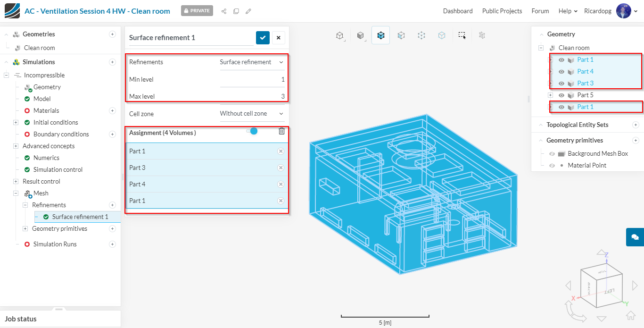Go to Public Projects page
The height and width of the screenshot is (328, 644).
502,11
